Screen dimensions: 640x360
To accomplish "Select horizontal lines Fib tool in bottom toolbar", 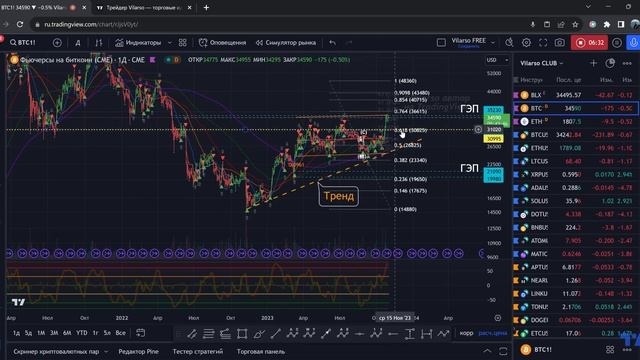I will point(209,334).
